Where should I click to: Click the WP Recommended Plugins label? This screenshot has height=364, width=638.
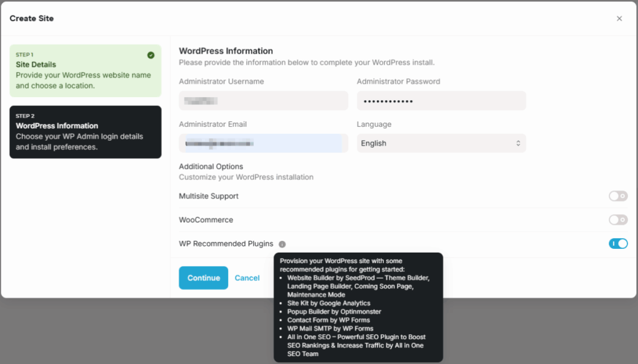click(x=226, y=244)
